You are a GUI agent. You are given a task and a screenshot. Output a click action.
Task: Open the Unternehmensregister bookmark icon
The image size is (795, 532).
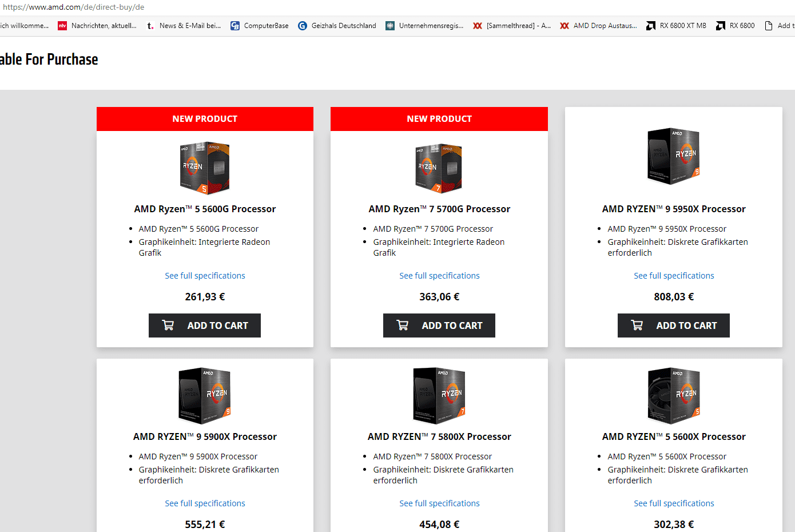[x=390, y=26]
